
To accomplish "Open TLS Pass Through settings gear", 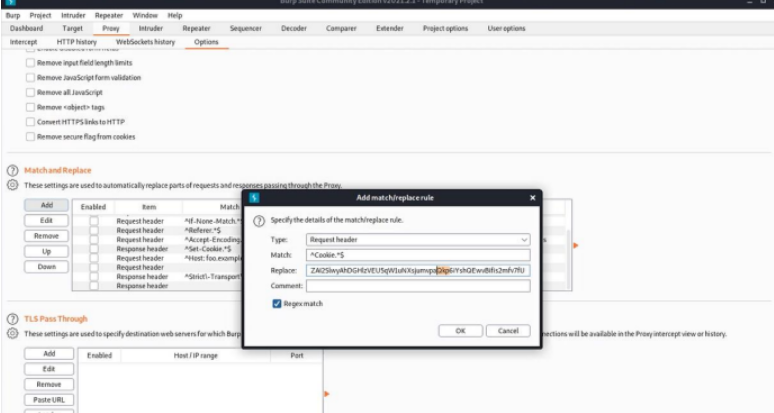I will click(12, 334).
